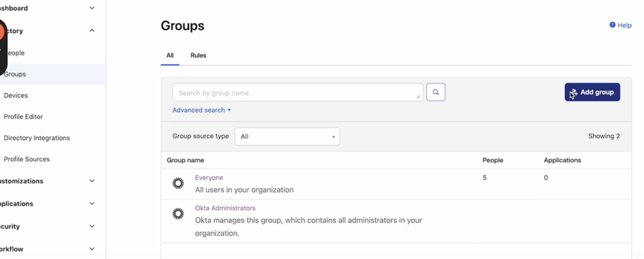Focus the Search by group name field
This screenshot has width=644, height=259.
(x=298, y=92)
